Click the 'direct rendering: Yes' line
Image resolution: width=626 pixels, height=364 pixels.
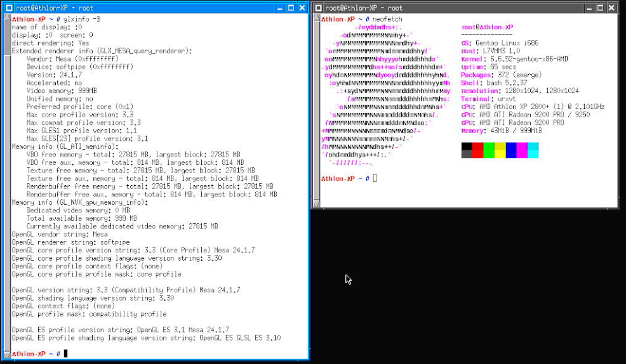point(50,43)
